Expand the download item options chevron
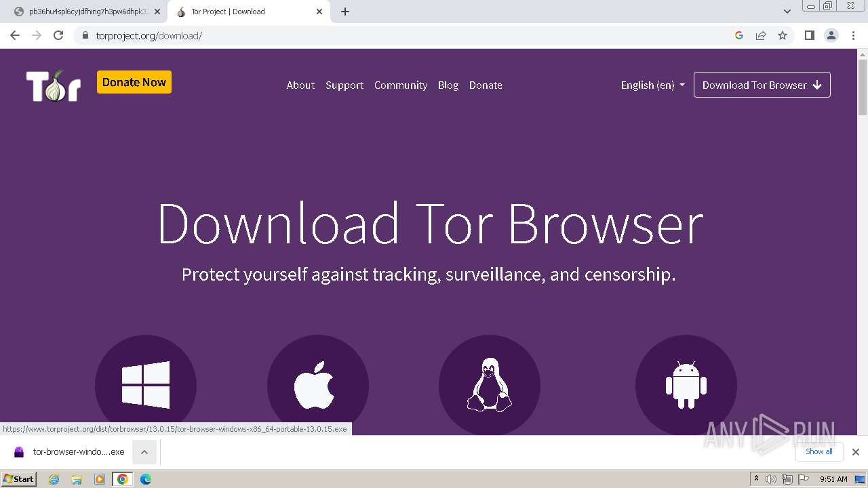The image size is (868, 488). click(x=144, y=452)
